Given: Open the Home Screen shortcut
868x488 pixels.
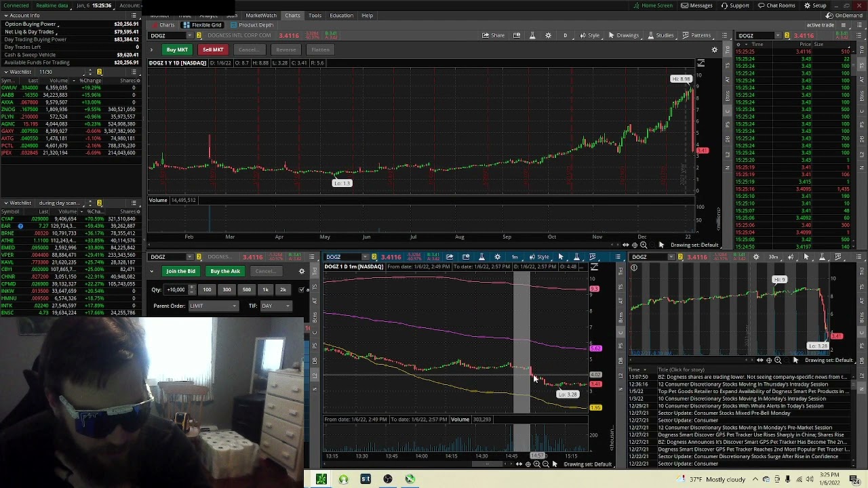Looking at the screenshot, I should (653, 5).
